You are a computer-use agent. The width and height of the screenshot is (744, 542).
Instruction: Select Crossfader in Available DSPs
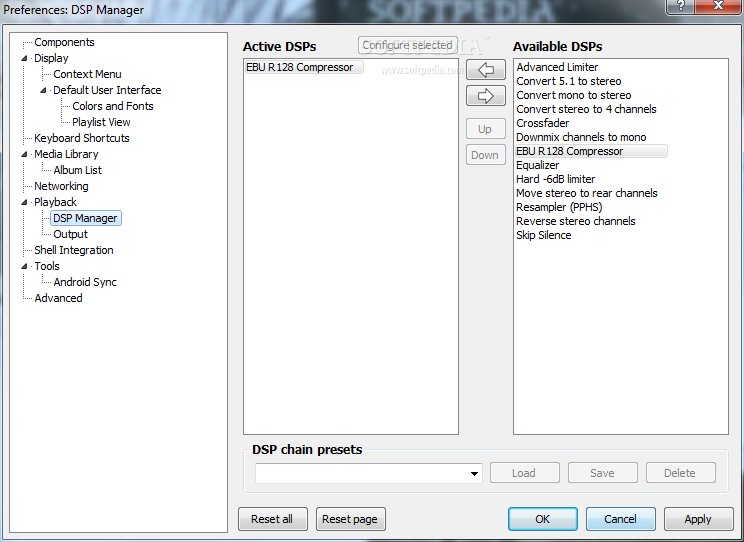pyautogui.click(x=542, y=123)
